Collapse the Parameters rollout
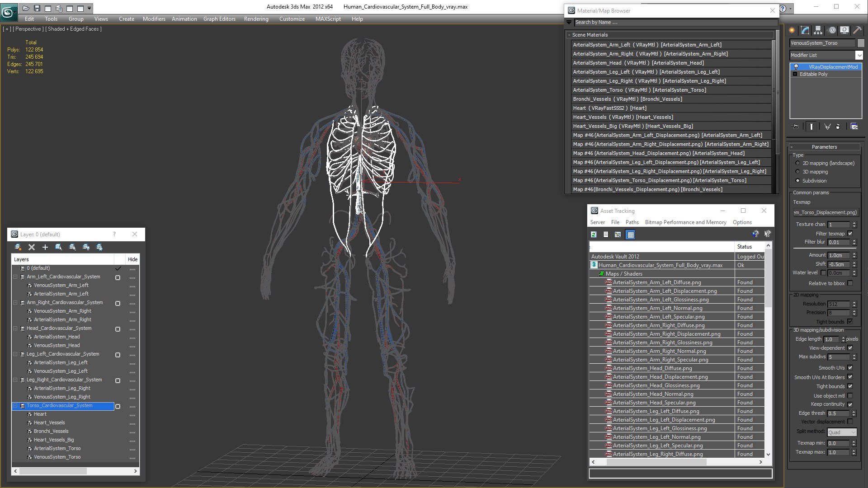This screenshot has width=868, height=488. (792, 147)
